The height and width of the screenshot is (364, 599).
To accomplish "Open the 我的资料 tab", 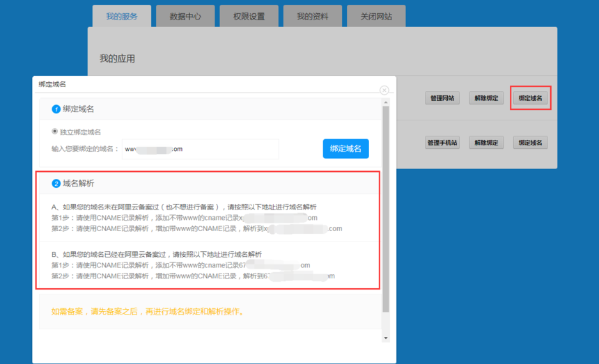I will click(312, 16).
